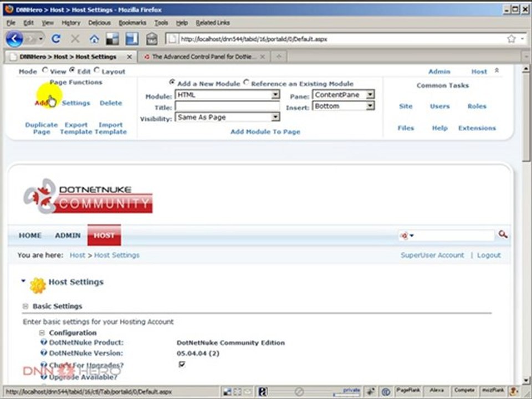Click the magnifying glass search icon

click(503, 234)
